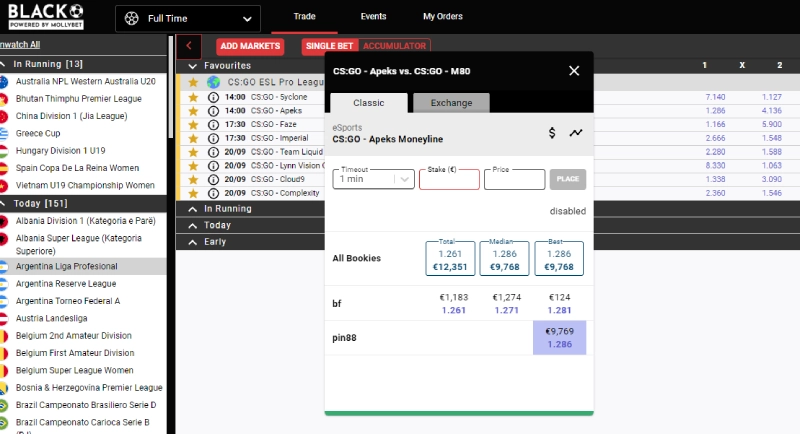Select Belgium Super League Women
The width and height of the screenshot is (800, 434).
74,370
